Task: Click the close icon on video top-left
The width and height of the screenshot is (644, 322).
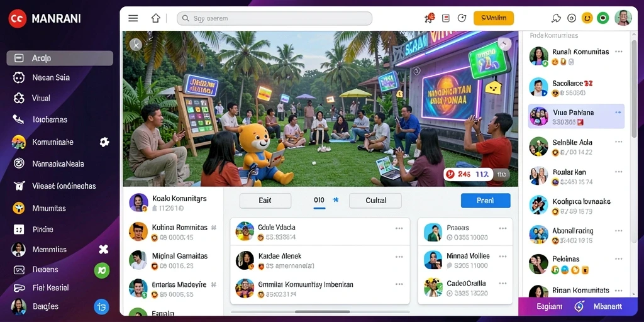Action: [x=136, y=44]
